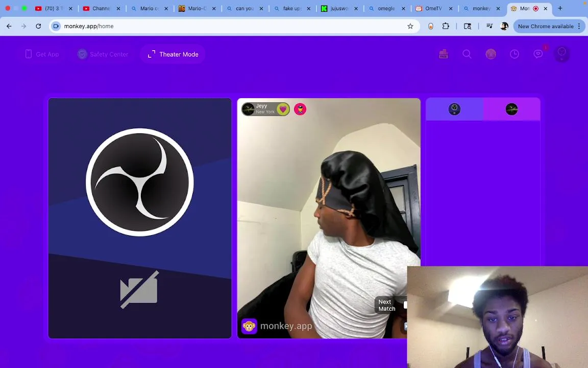The height and width of the screenshot is (368, 588).
Task: Switch to the "can you" search tab
Action: [x=244, y=8]
